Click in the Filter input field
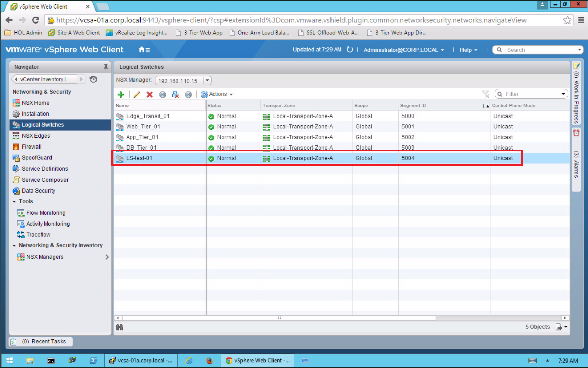Image resolution: width=588 pixels, height=368 pixels. coord(532,94)
